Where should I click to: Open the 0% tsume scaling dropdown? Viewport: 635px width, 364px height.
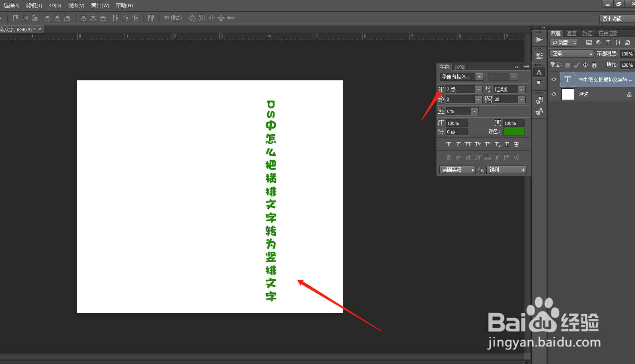point(475,111)
